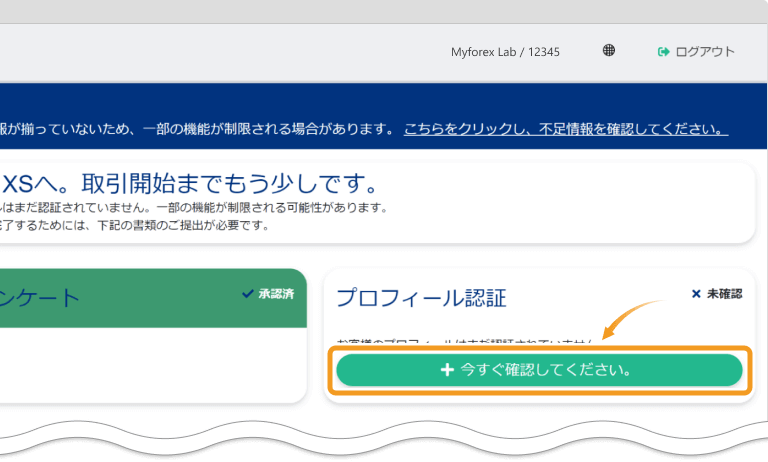768x462 pixels.
Task: Click the text 一部の機能が制限される可能性があります
Action: (x=272, y=208)
